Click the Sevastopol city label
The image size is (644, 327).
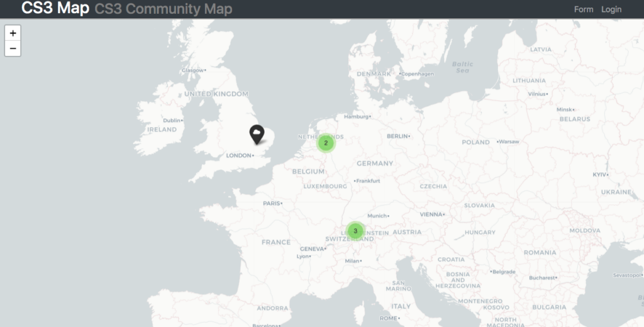[x=627, y=275]
